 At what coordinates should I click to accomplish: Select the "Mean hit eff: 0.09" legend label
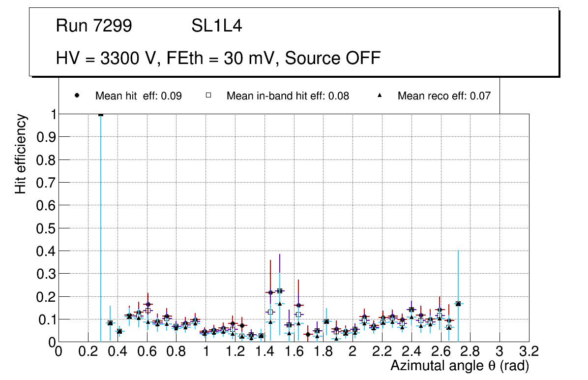[x=138, y=96]
